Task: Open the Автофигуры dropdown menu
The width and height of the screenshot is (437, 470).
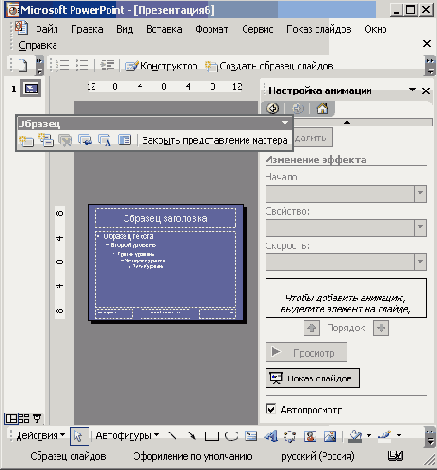Action: coord(128,435)
